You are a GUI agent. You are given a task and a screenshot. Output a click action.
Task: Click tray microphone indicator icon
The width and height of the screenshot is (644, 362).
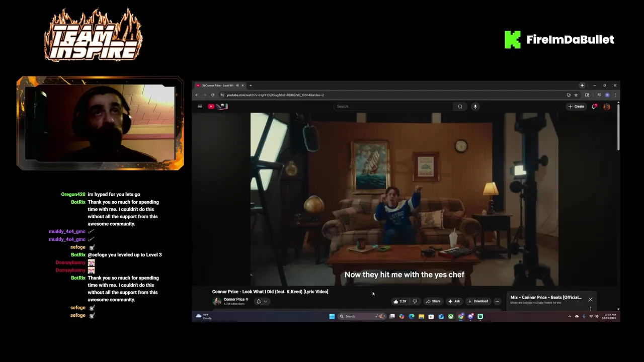click(x=584, y=316)
